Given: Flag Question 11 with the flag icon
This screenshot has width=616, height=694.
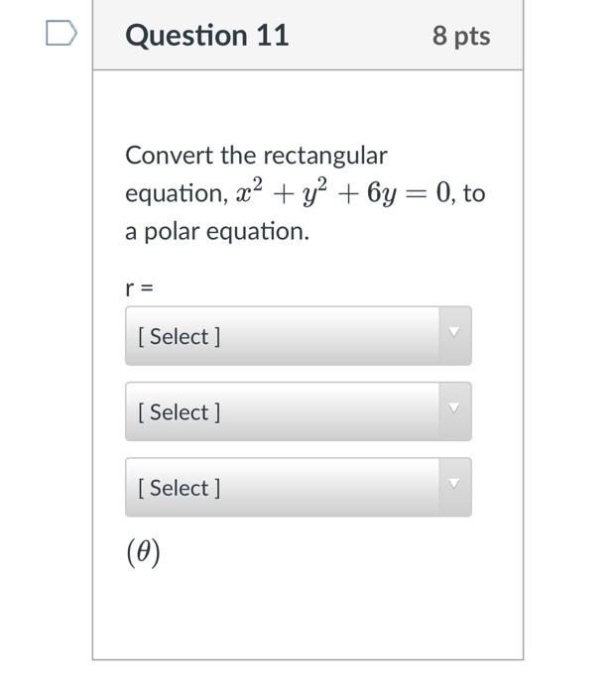Looking at the screenshot, I should click(x=61, y=35).
